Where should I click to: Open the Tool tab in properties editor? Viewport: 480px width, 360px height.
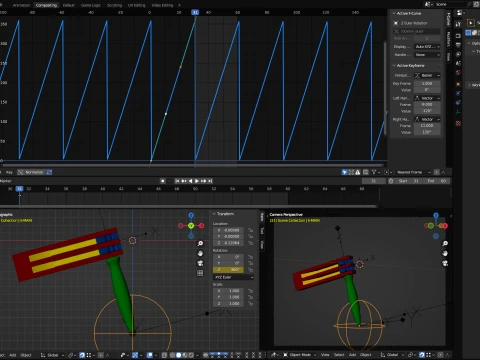(458, 24)
